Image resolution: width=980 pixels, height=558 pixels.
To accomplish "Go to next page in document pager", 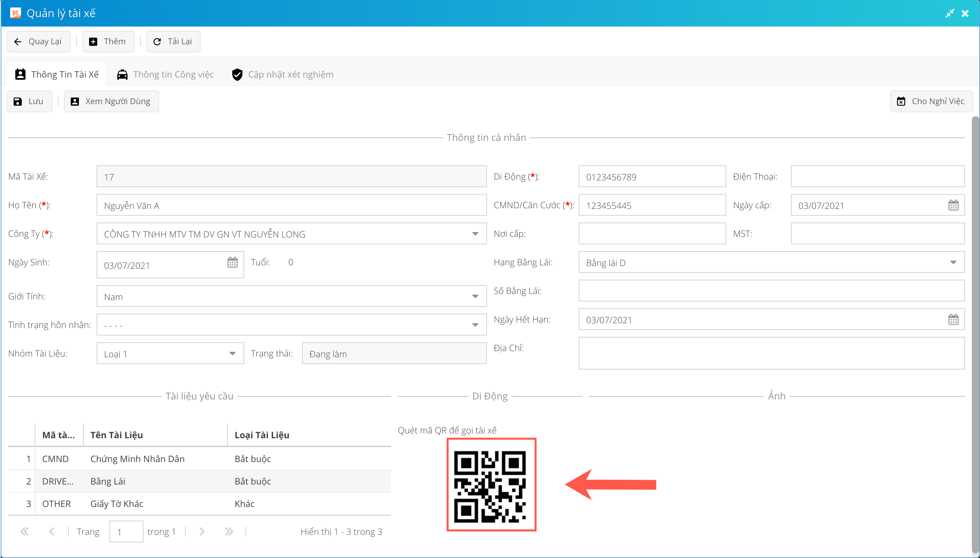I will pos(202,531).
